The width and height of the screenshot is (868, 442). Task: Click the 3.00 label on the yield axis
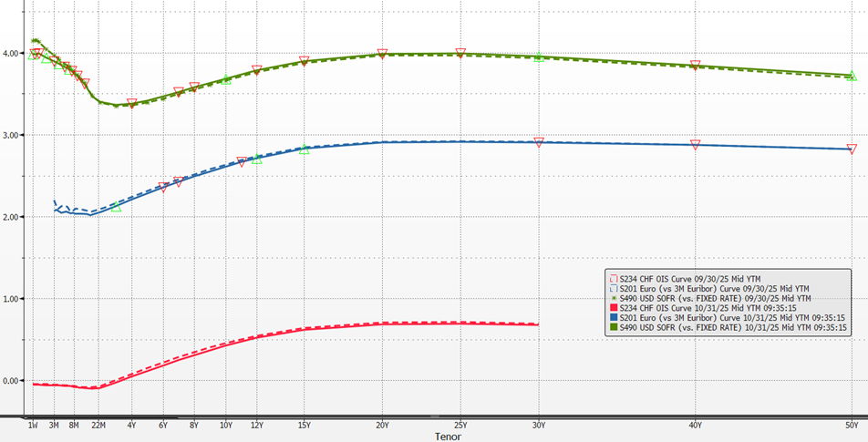click(x=13, y=135)
